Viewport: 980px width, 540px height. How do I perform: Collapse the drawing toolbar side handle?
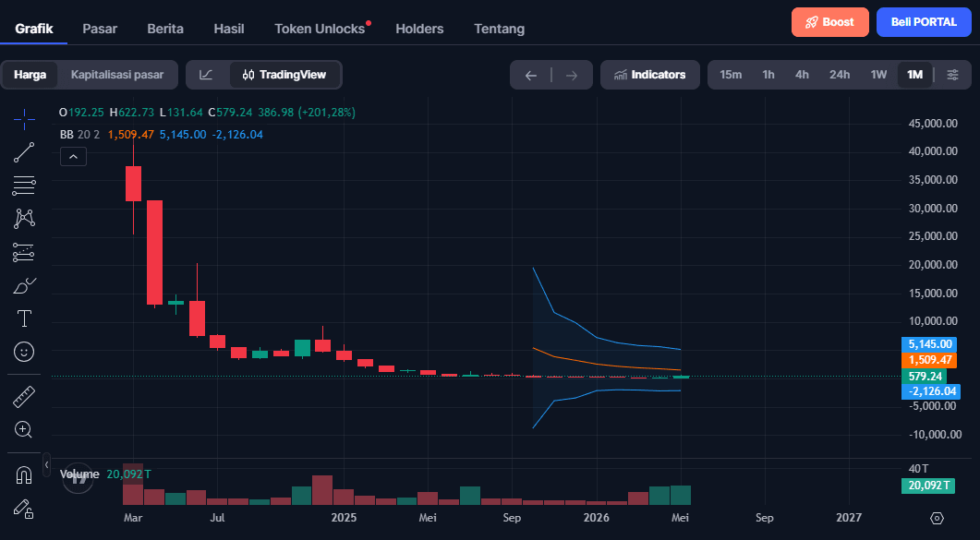(x=47, y=465)
